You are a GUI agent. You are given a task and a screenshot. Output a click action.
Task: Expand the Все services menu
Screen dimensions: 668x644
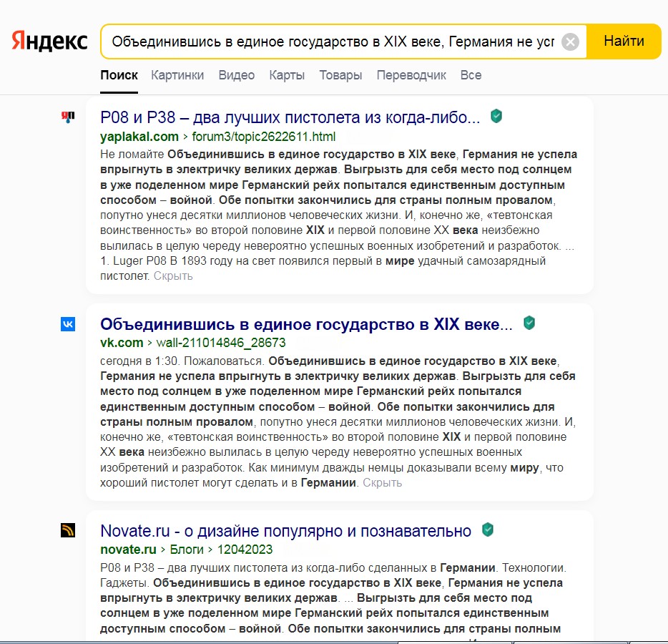(471, 75)
